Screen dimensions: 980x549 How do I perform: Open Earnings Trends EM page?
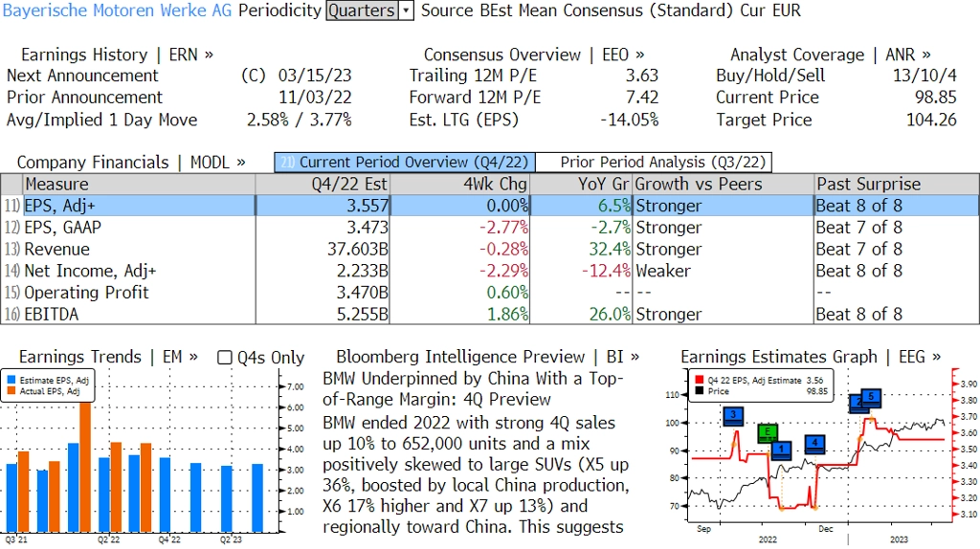108,357
